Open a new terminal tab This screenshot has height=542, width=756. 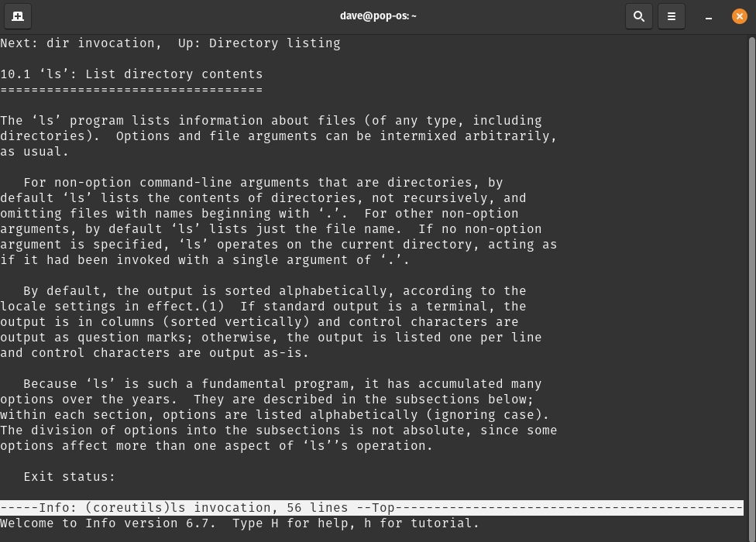(x=17, y=15)
